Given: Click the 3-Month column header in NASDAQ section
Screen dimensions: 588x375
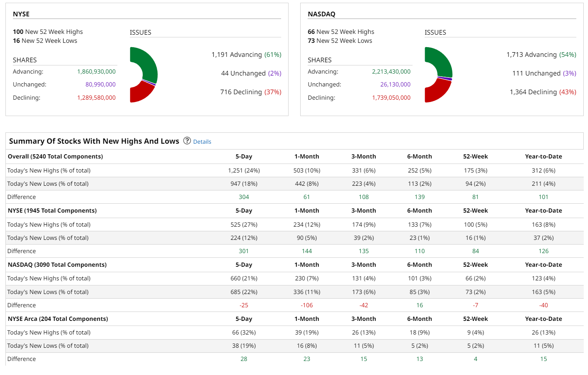Looking at the screenshot, I should click(x=364, y=265).
